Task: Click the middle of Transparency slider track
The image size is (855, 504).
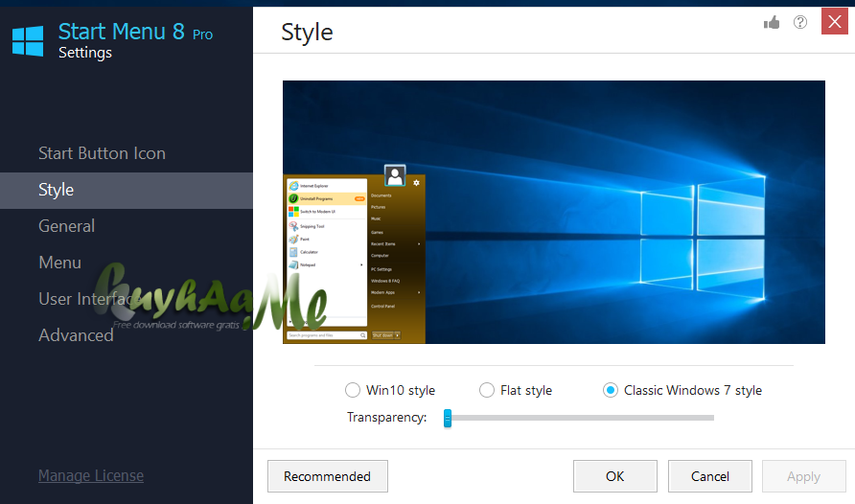Action: point(580,418)
